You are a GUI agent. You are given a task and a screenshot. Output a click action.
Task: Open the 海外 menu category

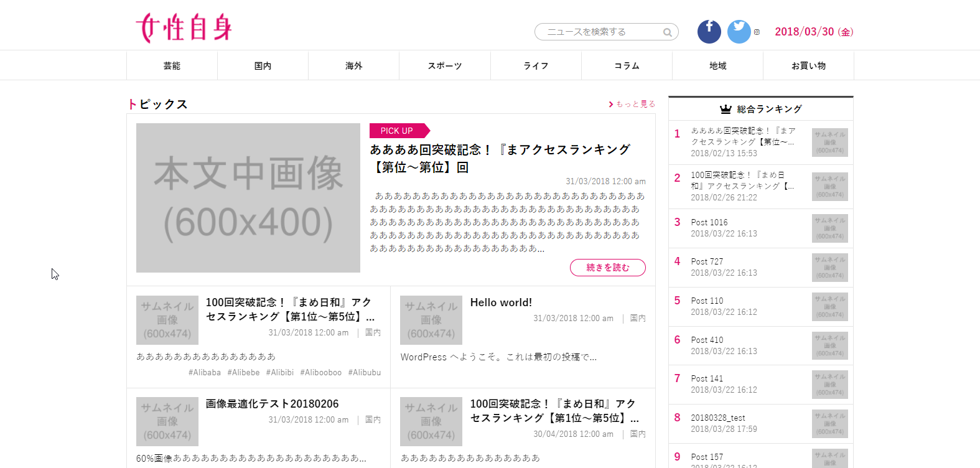[353, 65]
